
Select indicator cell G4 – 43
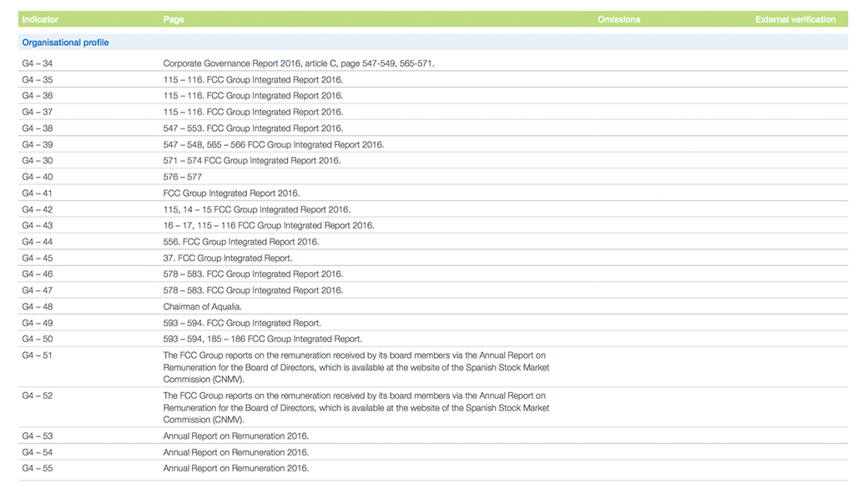point(37,226)
